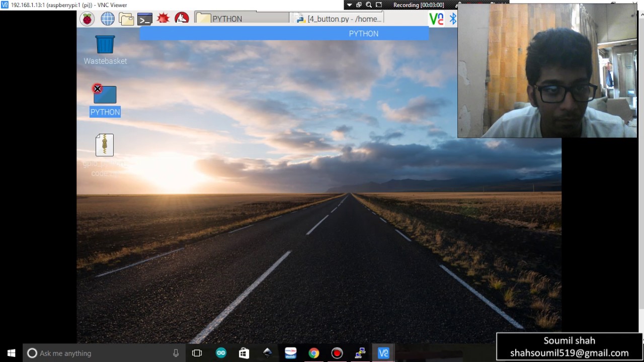The width and height of the screenshot is (644, 362).
Task: Open the VNC Viewer taskbar icon
Action: click(383, 353)
